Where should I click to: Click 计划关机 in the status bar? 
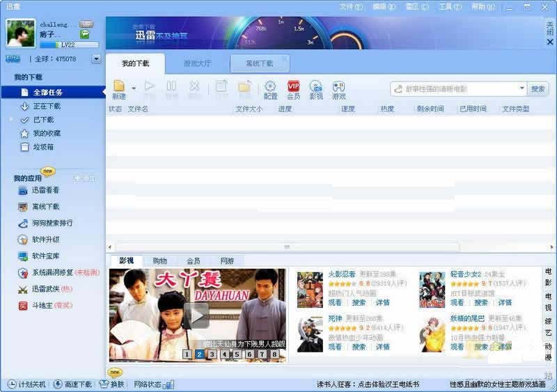pos(27,384)
